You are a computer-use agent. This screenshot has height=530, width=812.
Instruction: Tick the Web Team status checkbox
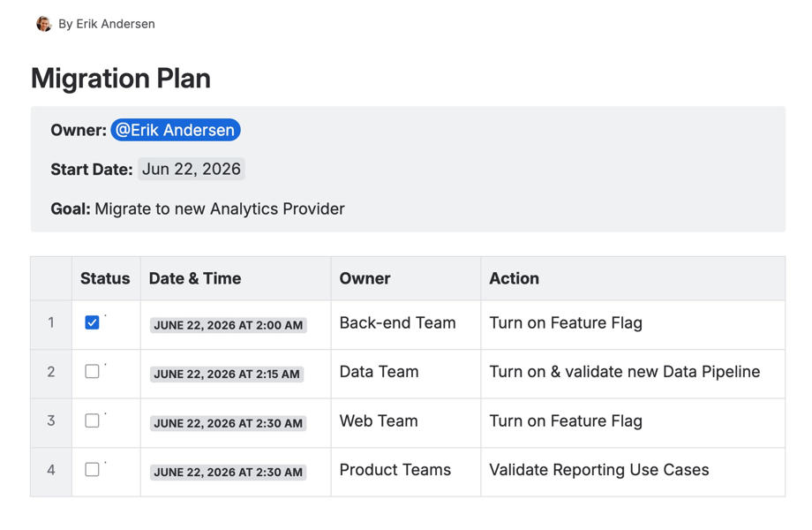tap(92, 420)
